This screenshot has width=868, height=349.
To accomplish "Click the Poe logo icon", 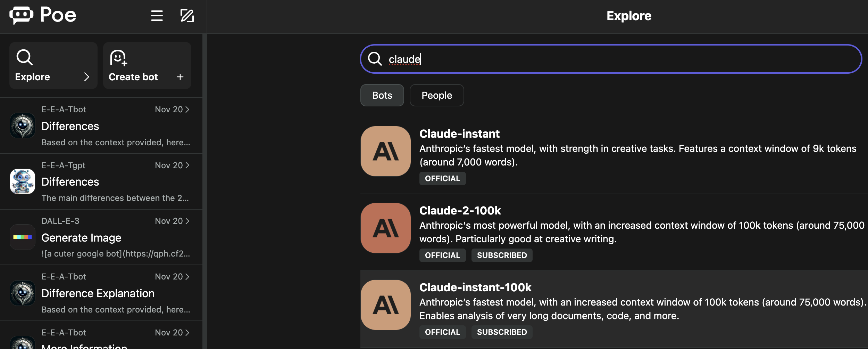I will click(x=22, y=15).
